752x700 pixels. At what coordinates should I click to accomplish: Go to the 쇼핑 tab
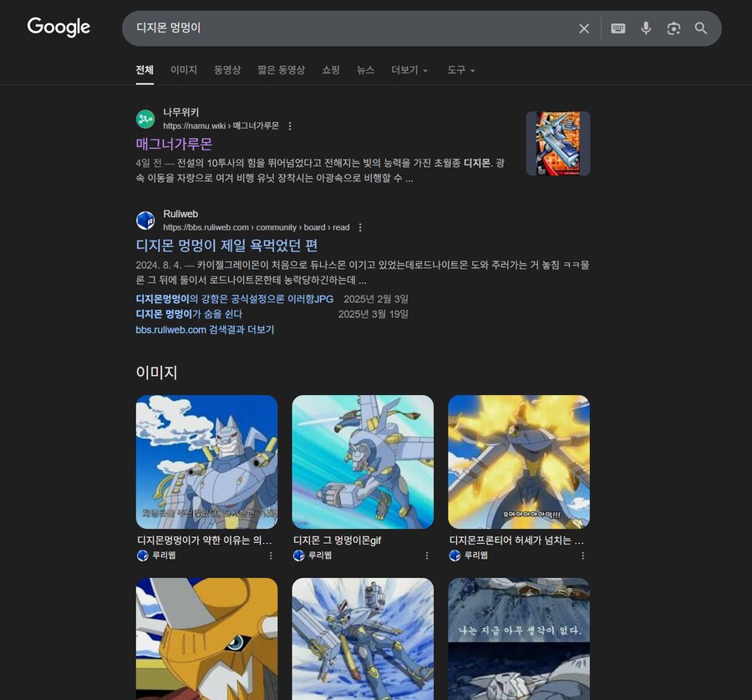pyautogui.click(x=331, y=70)
